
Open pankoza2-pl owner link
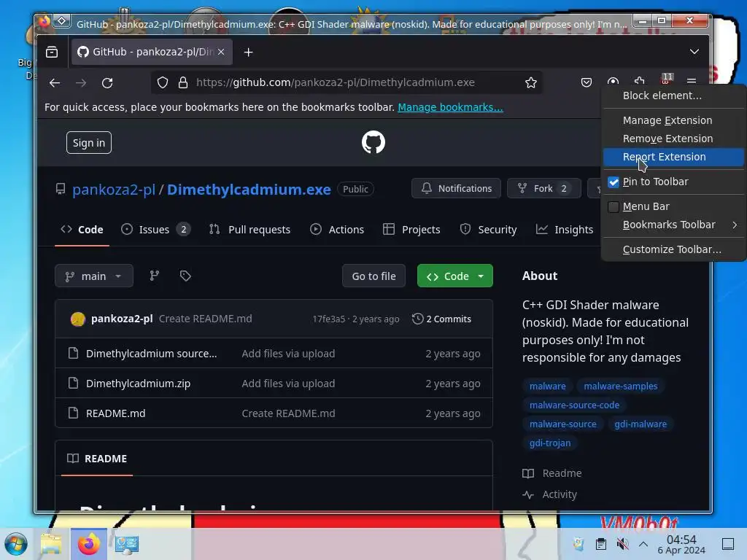[x=114, y=190]
